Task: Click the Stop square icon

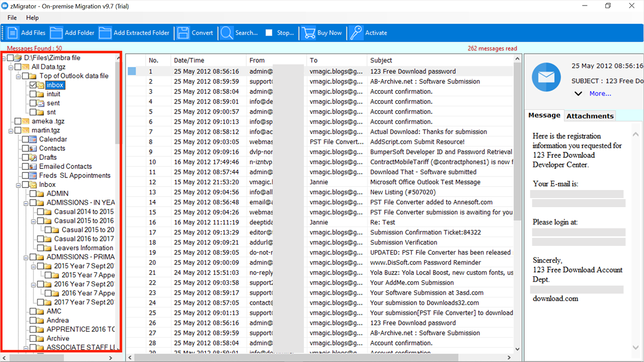Action: [x=269, y=33]
